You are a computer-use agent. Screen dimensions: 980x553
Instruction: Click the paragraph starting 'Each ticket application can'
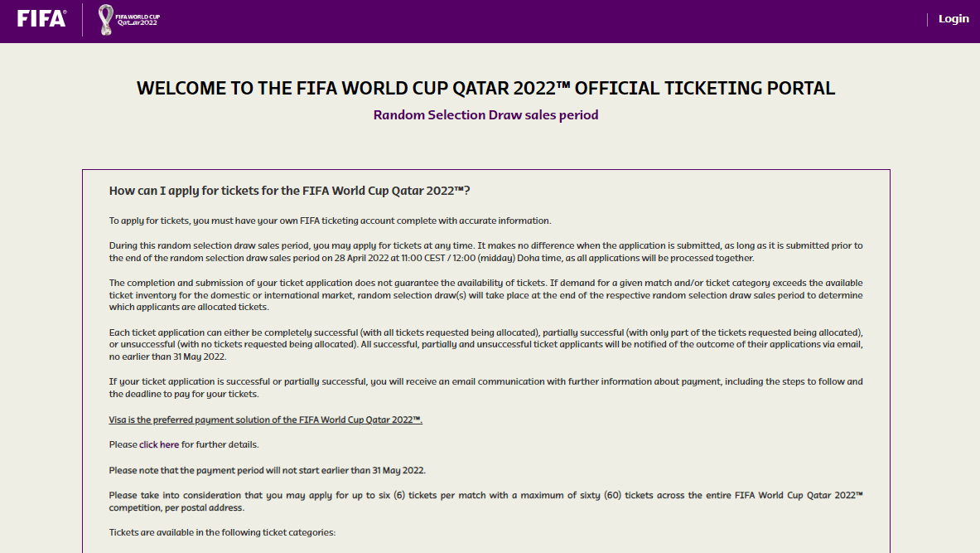tap(485, 345)
